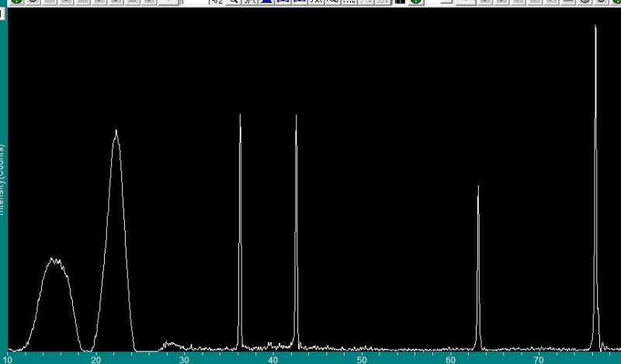Click the x-axis label "40"

(273, 360)
